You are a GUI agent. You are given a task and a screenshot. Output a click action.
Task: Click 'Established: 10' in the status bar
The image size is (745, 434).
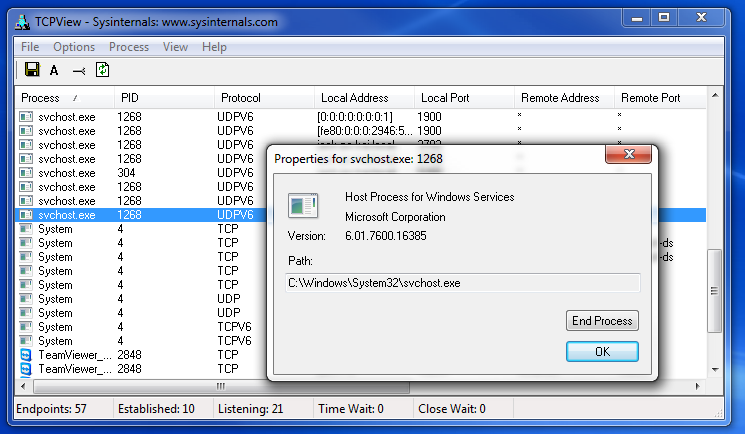click(x=156, y=409)
